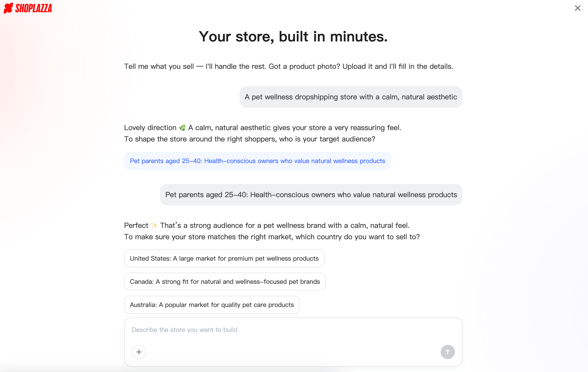Image resolution: width=588 pixels, height=372 pixels.
Task: Select the premium pet wellness products option
Action: tap(224, 258)
